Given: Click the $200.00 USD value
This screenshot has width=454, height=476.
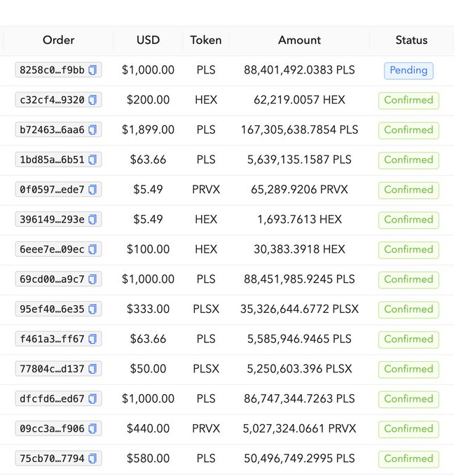Looking at the screenshot, I should [x=148, y=100].
